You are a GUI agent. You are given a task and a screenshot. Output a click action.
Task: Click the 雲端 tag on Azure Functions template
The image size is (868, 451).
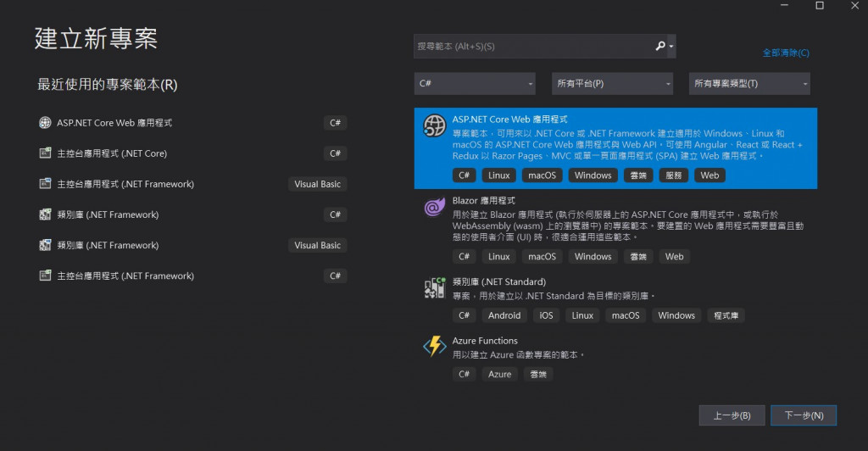click(538, 375)
